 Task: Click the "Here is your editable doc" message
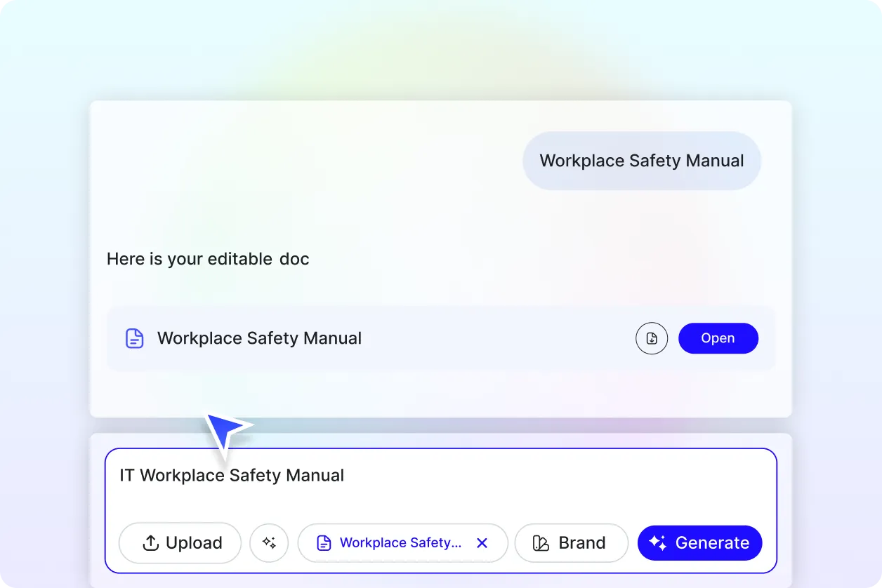click(x=208, y=259)
